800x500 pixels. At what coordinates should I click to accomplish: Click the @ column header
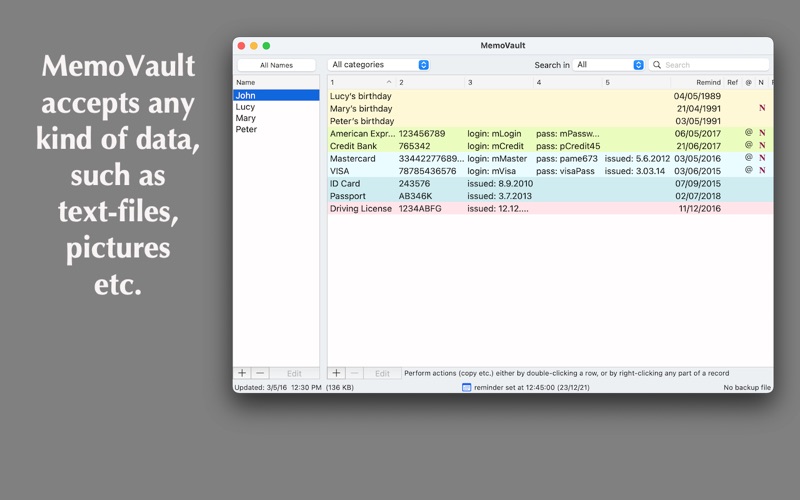click(748, 82)
